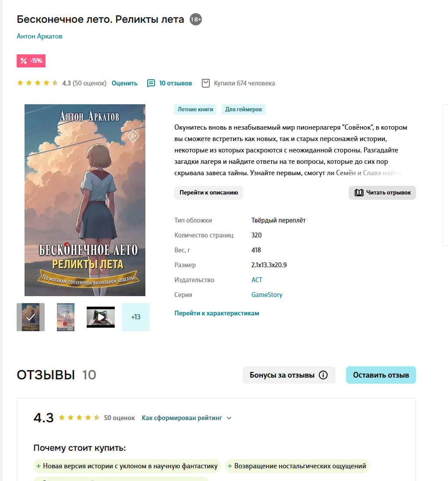Click the 18+ age rating badge
The width and height of the screenshot is (448, 481).
196,19
